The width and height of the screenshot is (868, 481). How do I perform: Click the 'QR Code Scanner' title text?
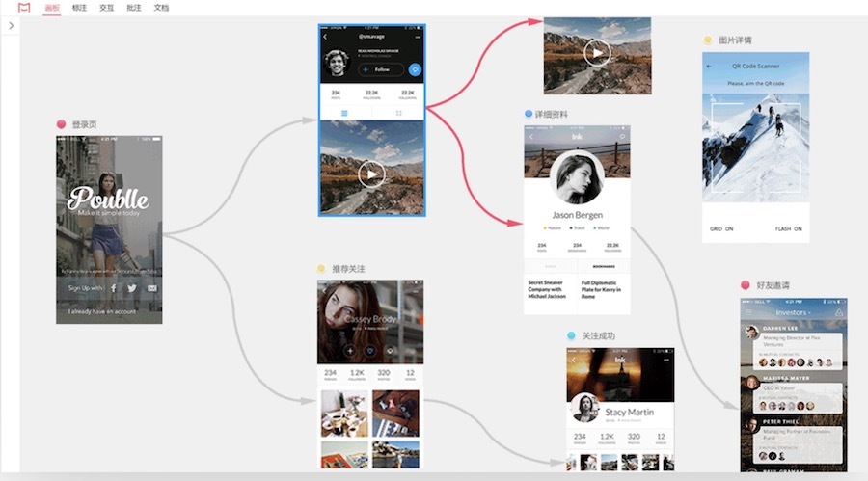point(755,66)
